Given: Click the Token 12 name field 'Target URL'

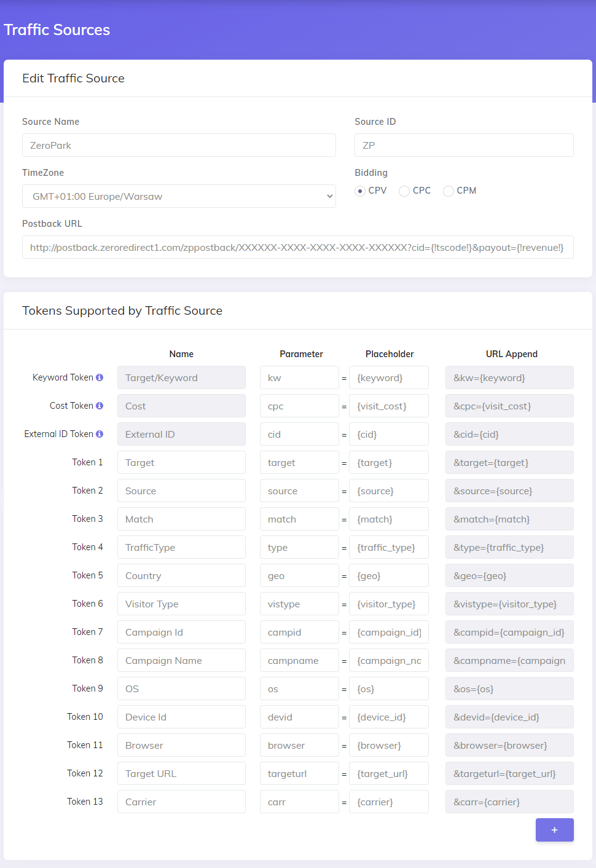Looking at the screenshot, I should click(181, 773).
